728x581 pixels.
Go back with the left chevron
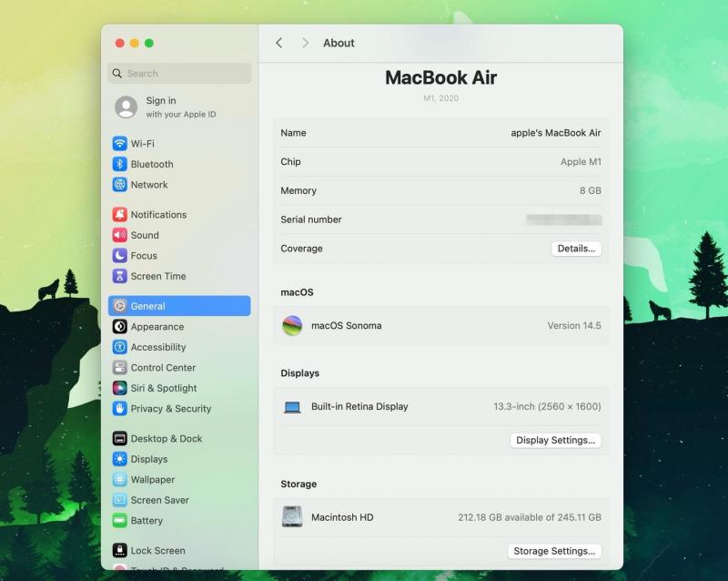(x=278, y=43)
